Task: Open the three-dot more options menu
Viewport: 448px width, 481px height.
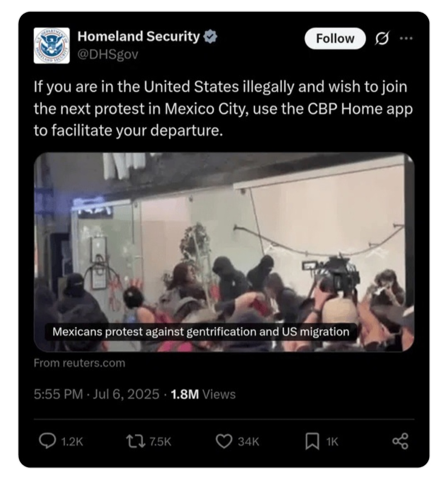Action: [x=406, y=38]
